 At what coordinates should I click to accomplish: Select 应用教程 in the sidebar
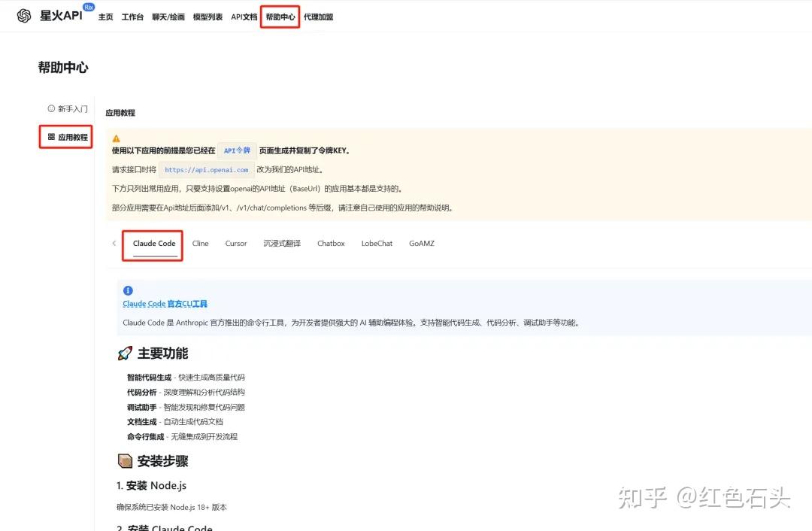(x=68, y=138)
